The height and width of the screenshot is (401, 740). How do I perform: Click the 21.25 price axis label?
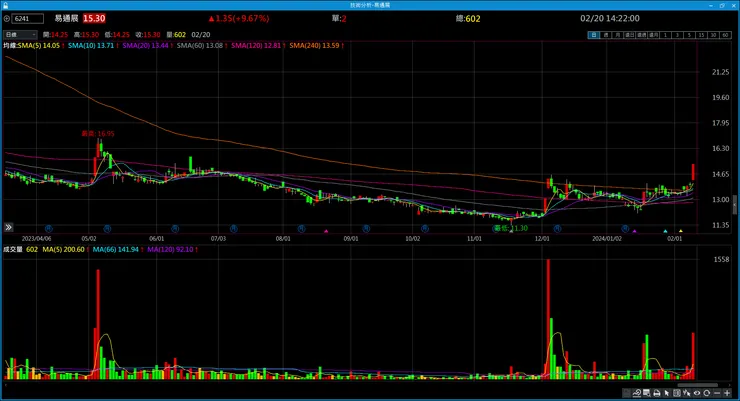coord(720,72)
